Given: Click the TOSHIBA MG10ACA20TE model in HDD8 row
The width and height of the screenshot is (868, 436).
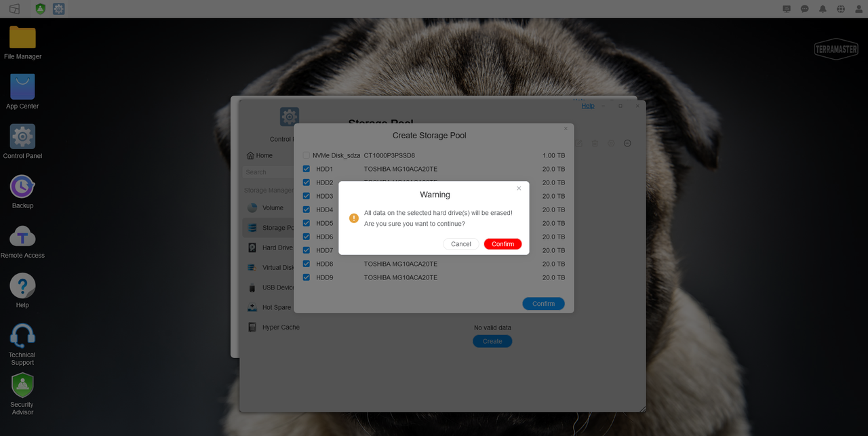Looking at the screenshot, I should 401,264.
